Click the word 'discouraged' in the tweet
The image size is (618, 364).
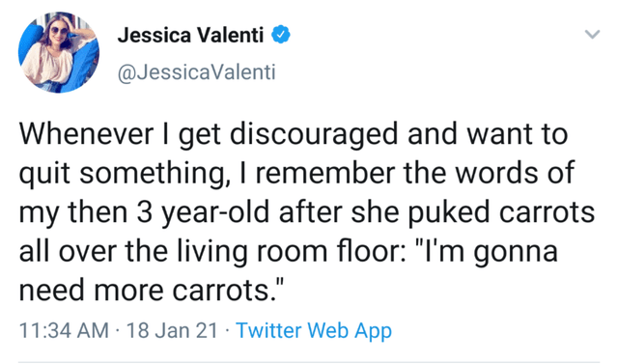click(x=314, y=135)
